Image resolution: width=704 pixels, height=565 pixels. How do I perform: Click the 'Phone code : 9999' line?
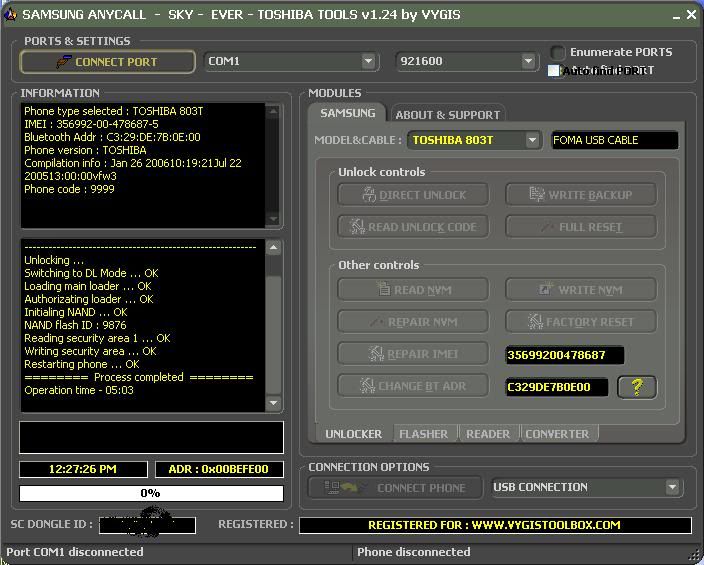(x=69, y=189)
